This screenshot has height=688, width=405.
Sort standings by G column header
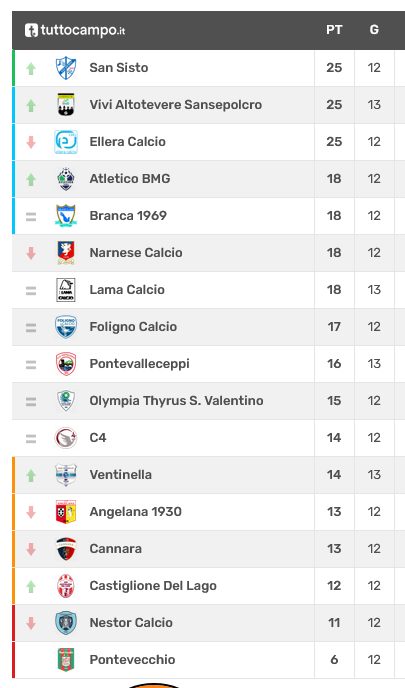coord(374,30)
